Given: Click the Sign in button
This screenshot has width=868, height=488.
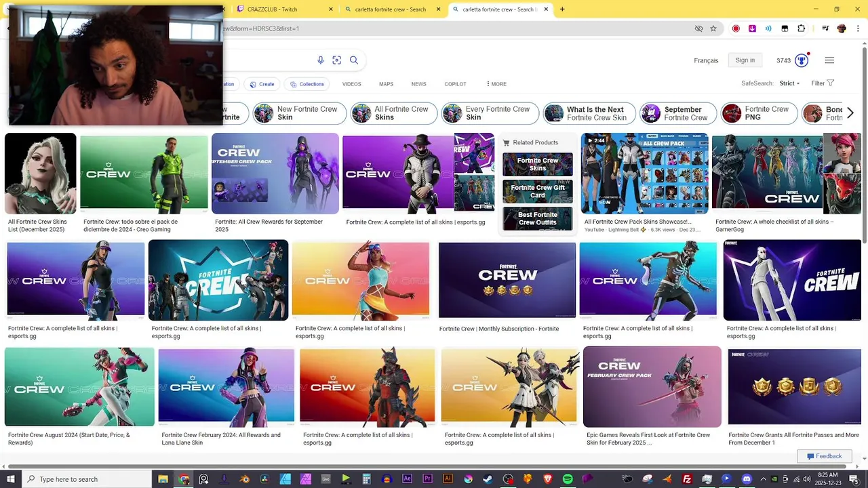Looking at the screenshot, I should [745, 60].
